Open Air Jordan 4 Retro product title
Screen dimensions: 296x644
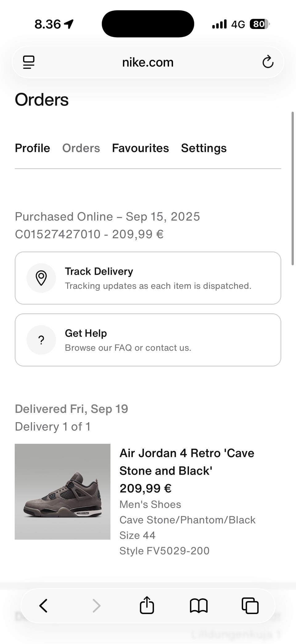click(x=187, y=462)
